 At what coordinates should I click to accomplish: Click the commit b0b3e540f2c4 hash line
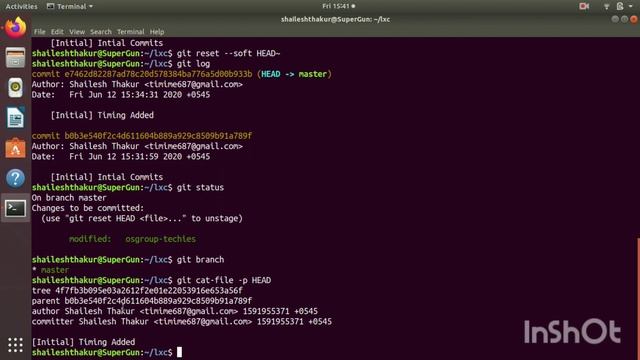(142, 136)
